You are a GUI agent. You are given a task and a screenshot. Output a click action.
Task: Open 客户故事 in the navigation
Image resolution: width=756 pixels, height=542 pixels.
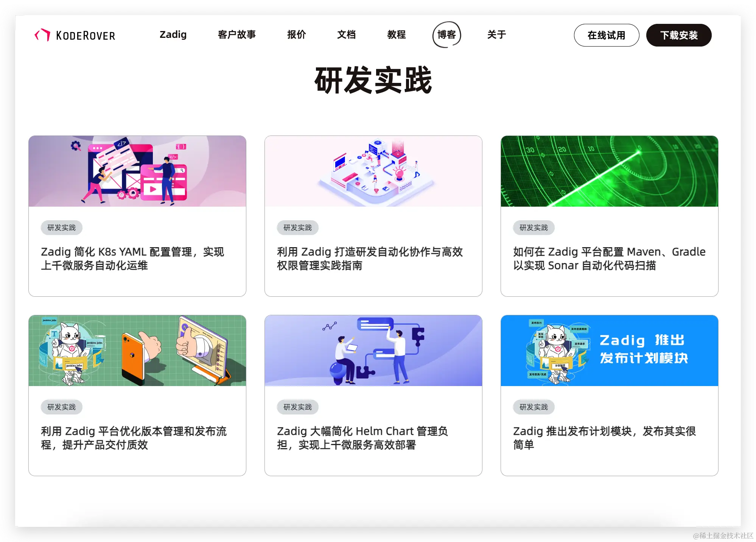coord(237,35)
